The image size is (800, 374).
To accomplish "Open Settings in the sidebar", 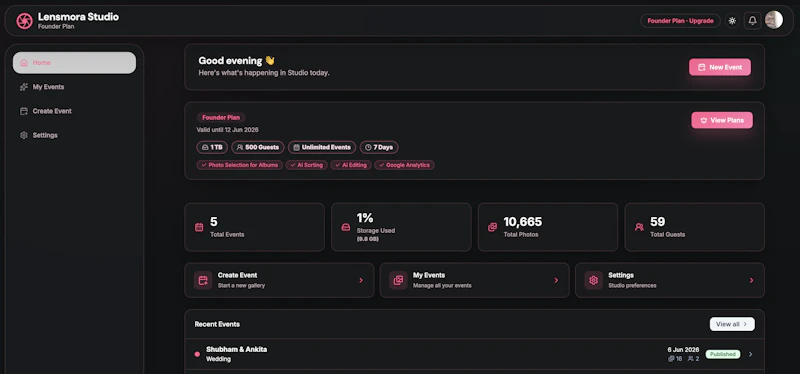I will pos(74,135).
